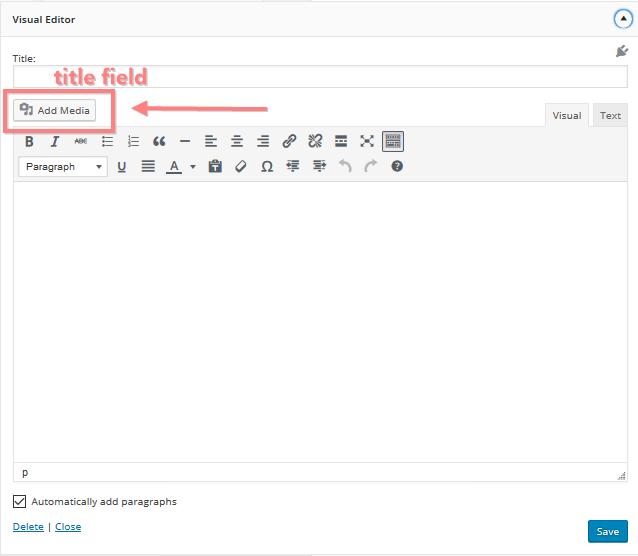This screenshot has width=638, height=556.
Task: Increase indent of paragraph
Action: click(319, 167)
